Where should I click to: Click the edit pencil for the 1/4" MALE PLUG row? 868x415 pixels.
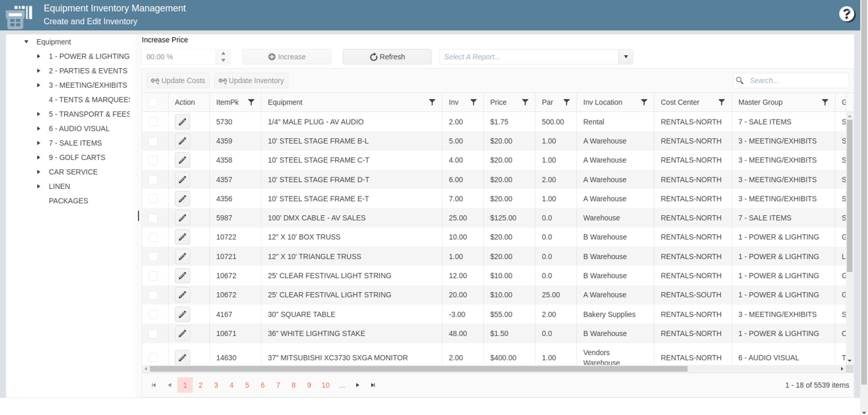click(182, 121)
